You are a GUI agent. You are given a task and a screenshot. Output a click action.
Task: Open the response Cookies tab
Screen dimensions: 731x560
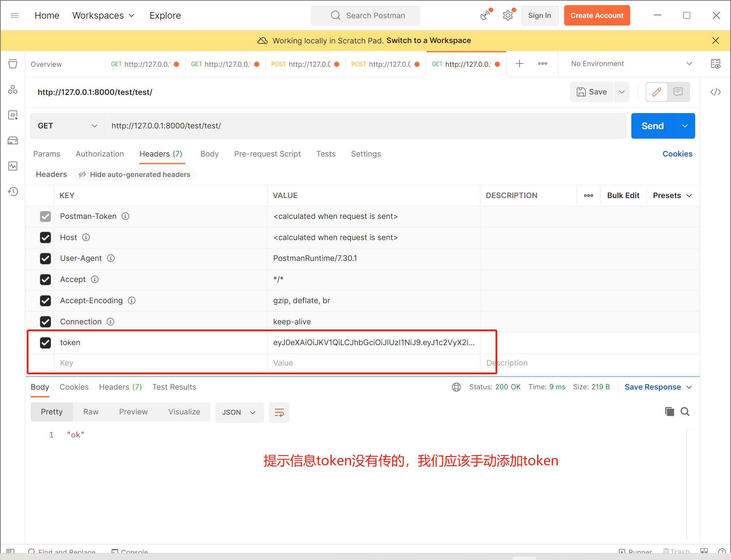[74, 387]
